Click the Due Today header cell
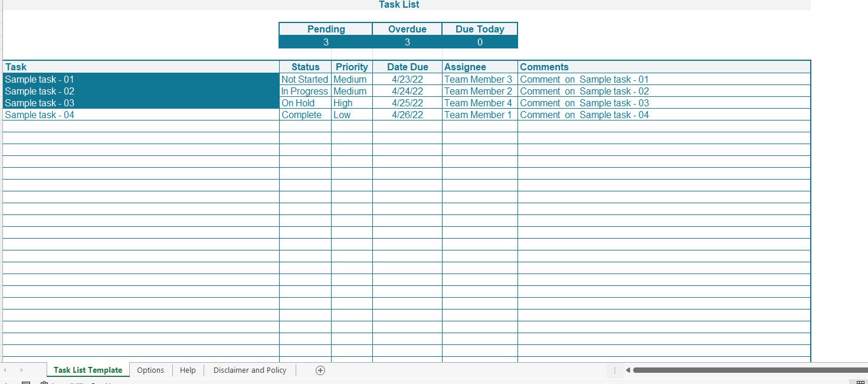This screenshot has height=384, width=868. point(480,28)
